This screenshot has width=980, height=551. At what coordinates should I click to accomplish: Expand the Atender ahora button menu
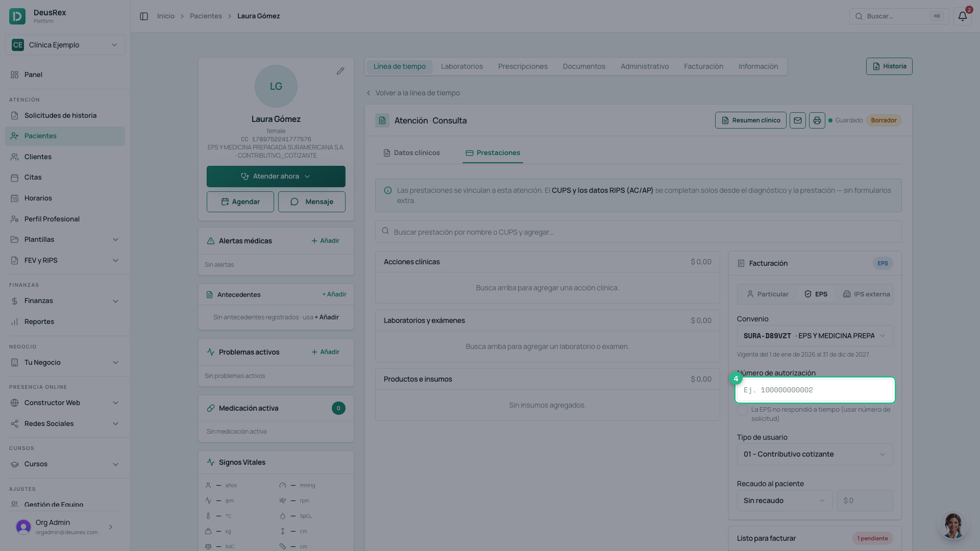point(276,177)
